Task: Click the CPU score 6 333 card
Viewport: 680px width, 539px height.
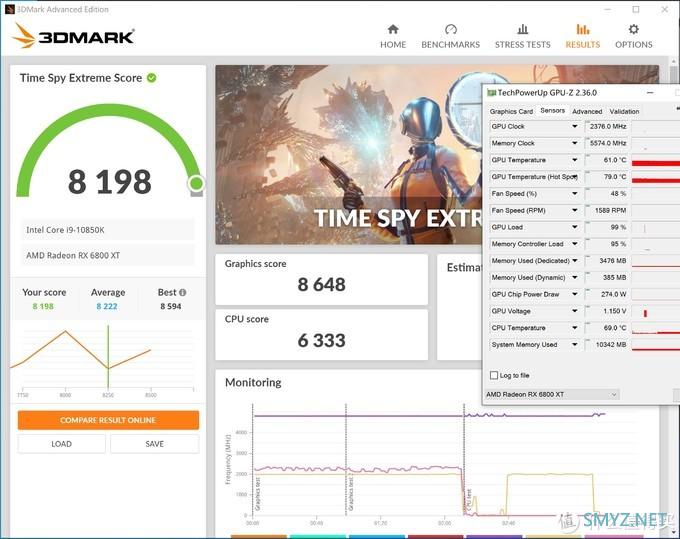Action: (321, 334)
